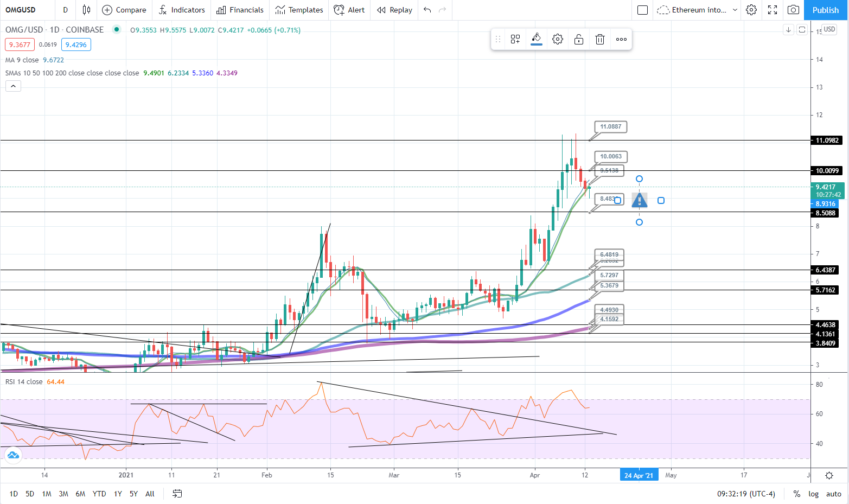This screenshot has width=849, height=504.
Task: Switch to the YTD range
Action: click(x=99, y=494)
